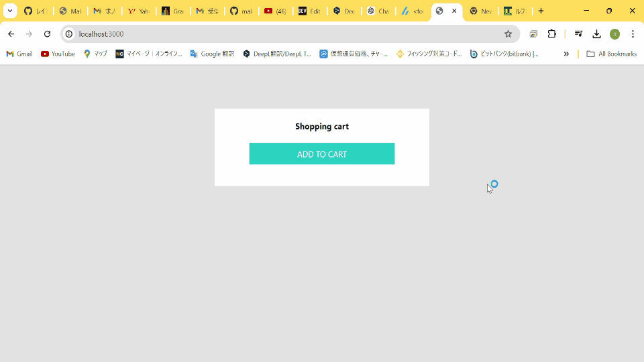
Task: Open the Extensions puzzle icon
Action: pos(552,34)
